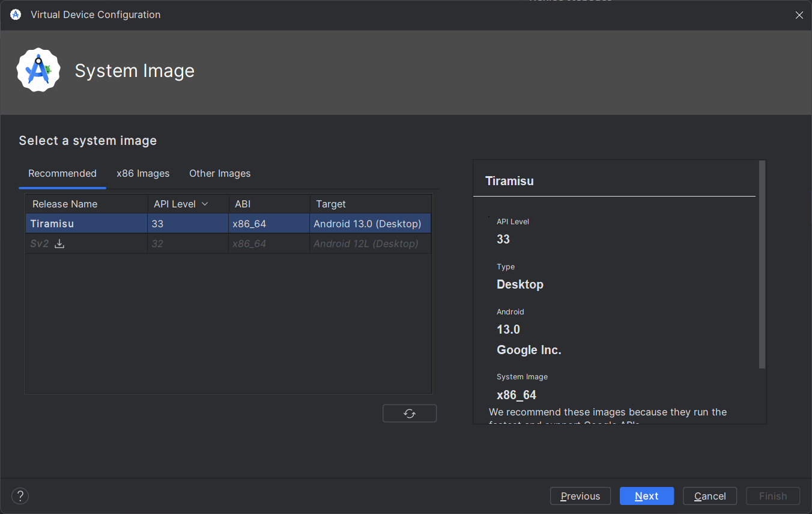The height and width of the screenshot is (514, 812).
Task: Open the Other Images tab
Action: 220,173
